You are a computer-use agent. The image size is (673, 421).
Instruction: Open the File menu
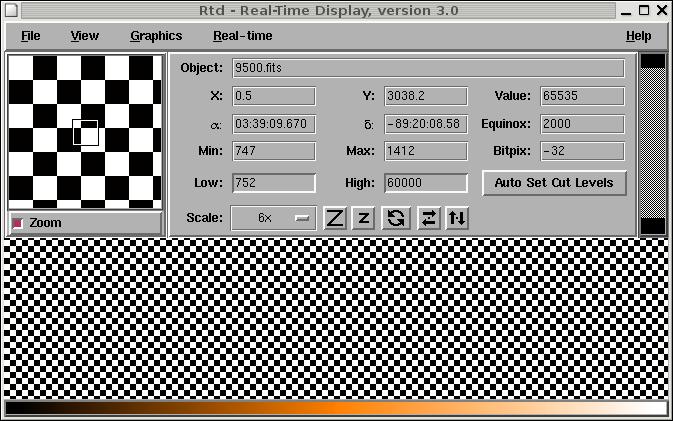[30, 36]
